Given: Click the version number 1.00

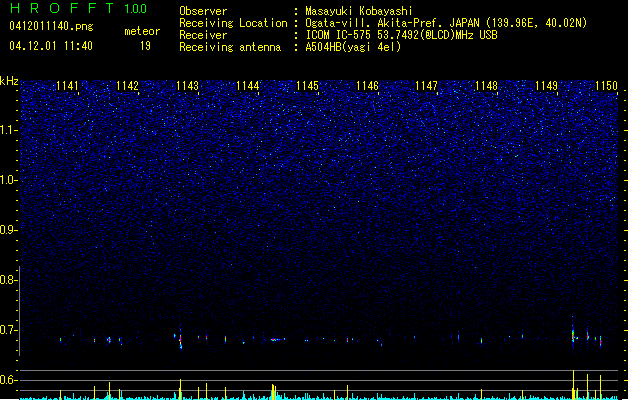Looking at the screenshot, I should [136, 8].
